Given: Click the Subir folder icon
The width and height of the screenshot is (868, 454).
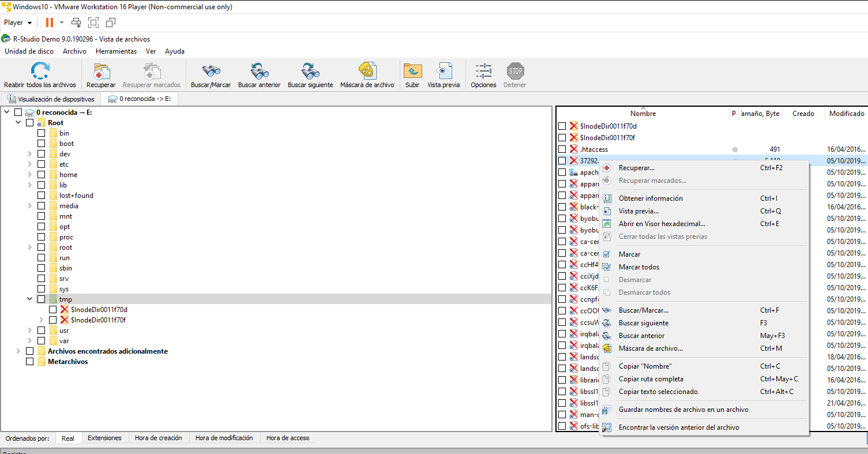Looking at the screenshot, I should point(412,71).
